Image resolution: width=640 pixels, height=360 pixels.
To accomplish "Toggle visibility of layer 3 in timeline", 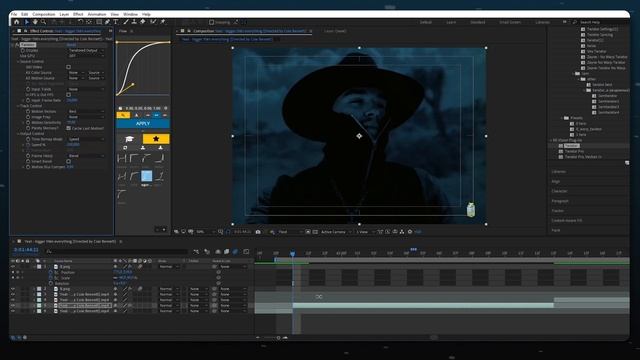I will point(13,294).
